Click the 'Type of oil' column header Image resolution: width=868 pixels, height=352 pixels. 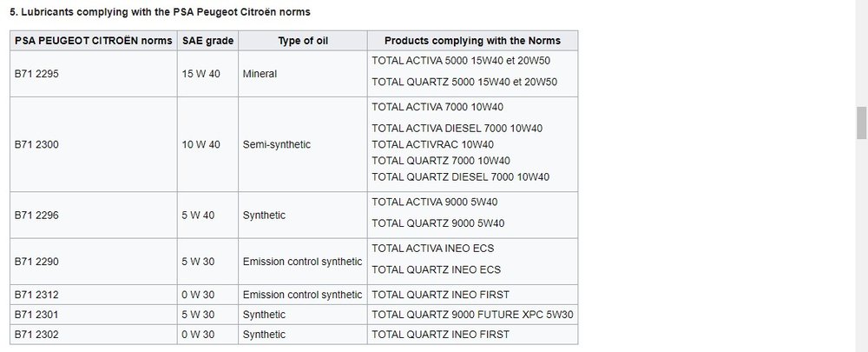[303, 41]
